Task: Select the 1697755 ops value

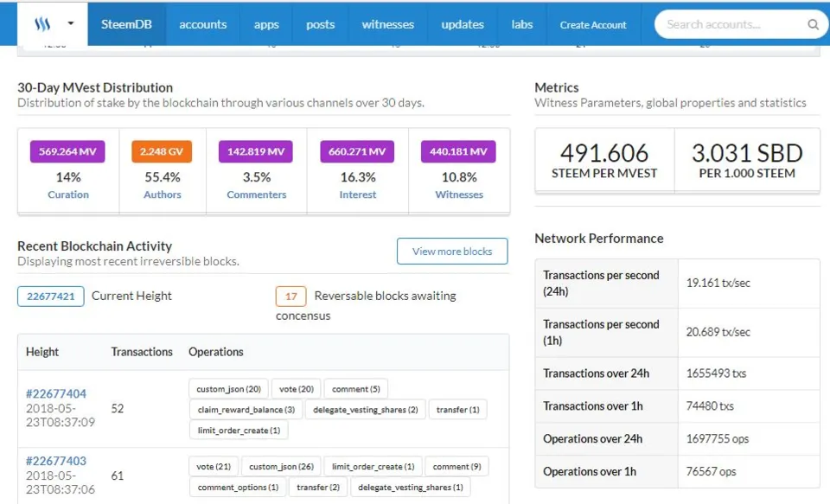Action: click(718, 439)
